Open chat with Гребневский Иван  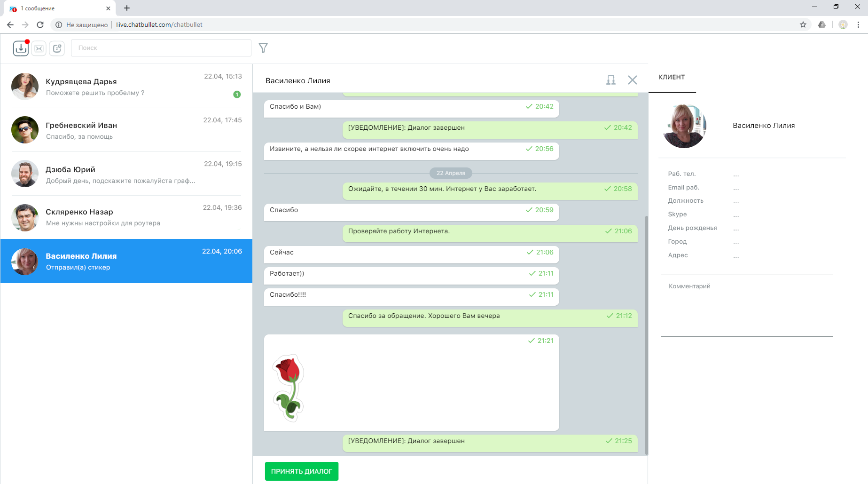pos(126,130)
